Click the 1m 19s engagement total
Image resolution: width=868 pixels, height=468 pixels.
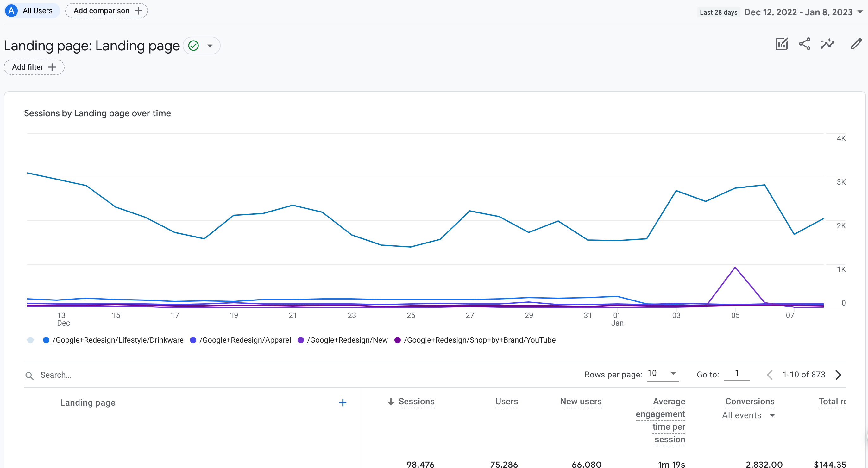[671, 464]
